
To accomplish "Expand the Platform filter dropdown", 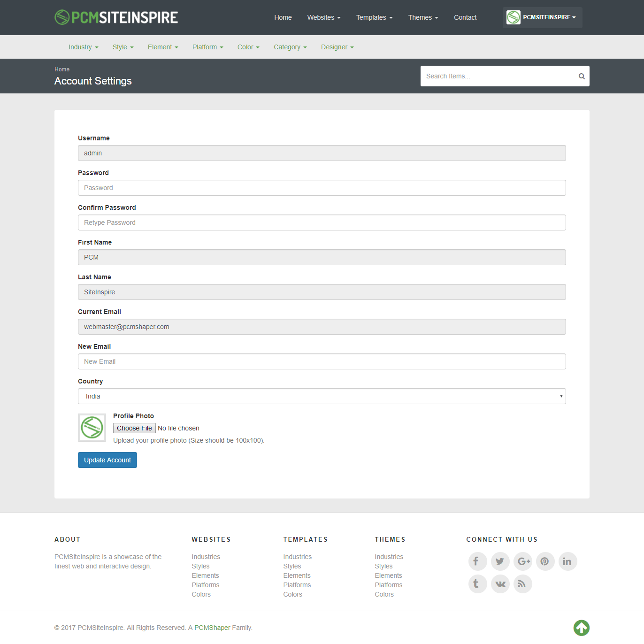I will coord(207,47).
